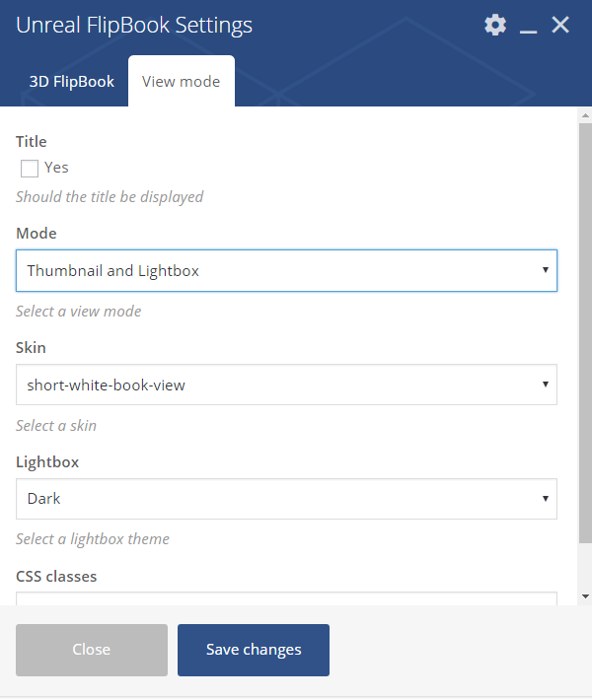Viewport: 592px width, 700px height.
Task: Click the scrollbar up arrow
Action: [585, 115]
